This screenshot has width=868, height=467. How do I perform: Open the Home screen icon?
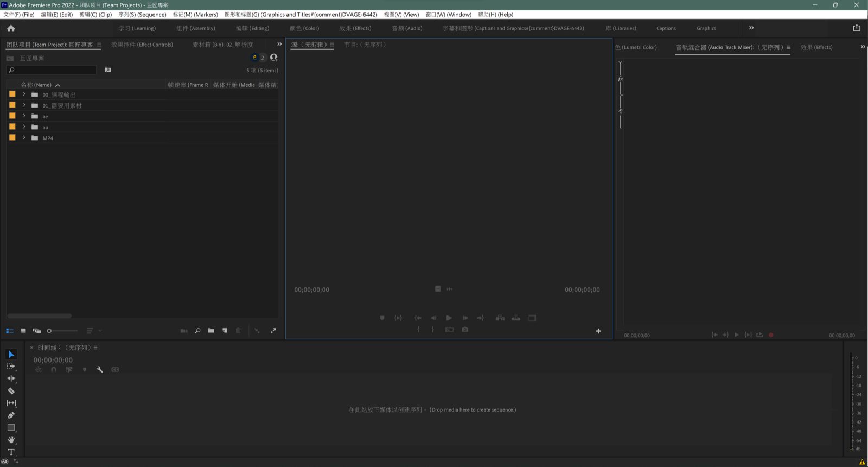coord(11,28)
